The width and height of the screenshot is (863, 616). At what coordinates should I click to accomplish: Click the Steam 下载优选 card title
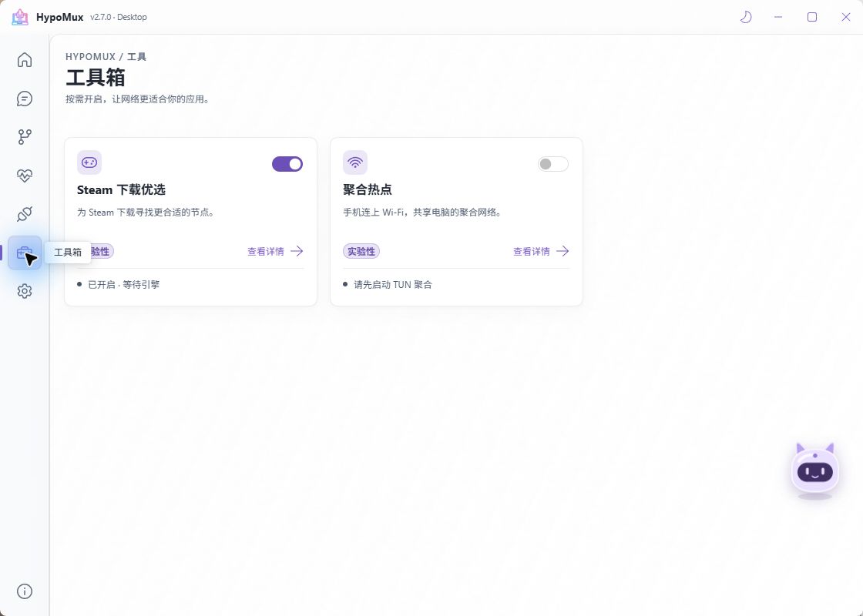click(121, 189)
